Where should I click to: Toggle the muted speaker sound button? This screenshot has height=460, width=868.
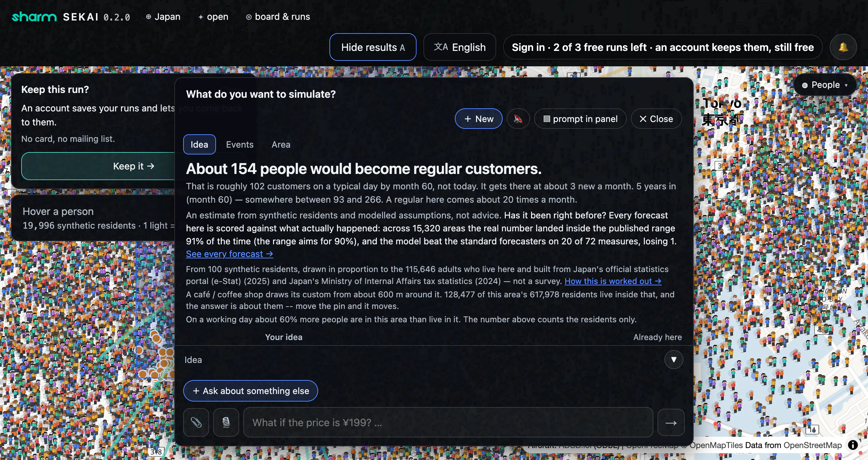[518, 119]
